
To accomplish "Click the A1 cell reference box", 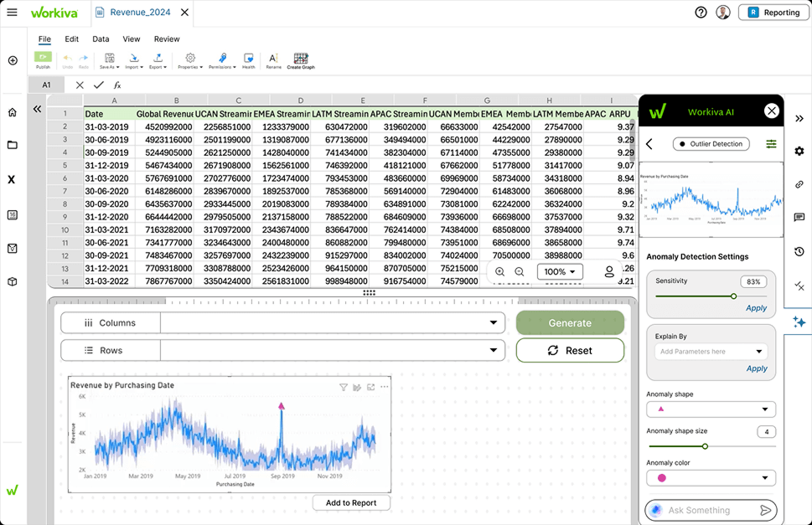I will point(47,85).
